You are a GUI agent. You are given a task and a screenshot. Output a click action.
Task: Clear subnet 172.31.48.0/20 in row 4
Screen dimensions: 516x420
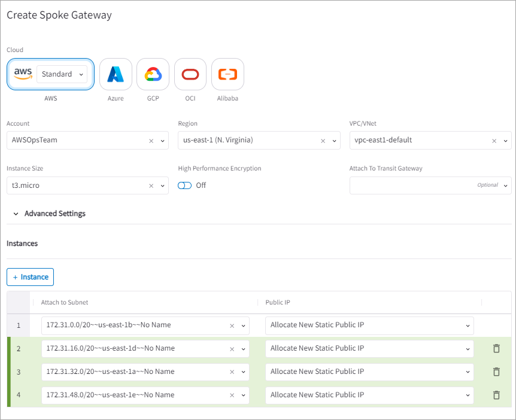(232, 395)
